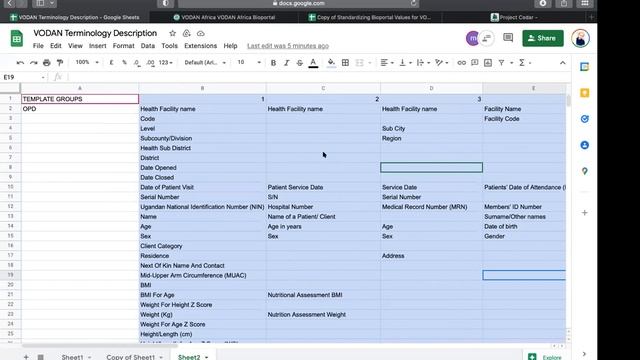Show the all sheets list
The width and height of the screenshot is (640, 360).
(40, 357)
